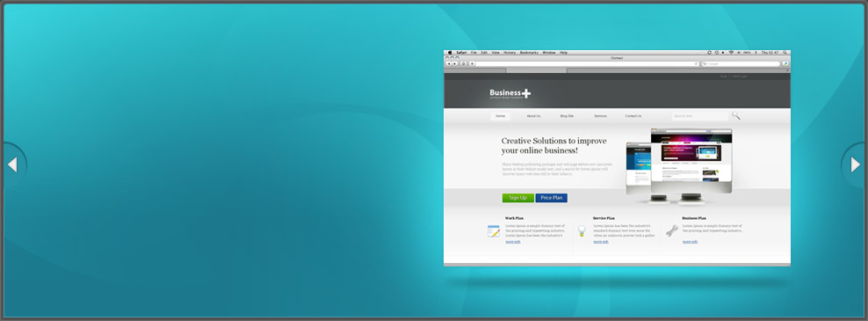This screenshot has height=321, width=868.
Task: Click the Service Plan lightbulb icon
Action: coord(582,231)
